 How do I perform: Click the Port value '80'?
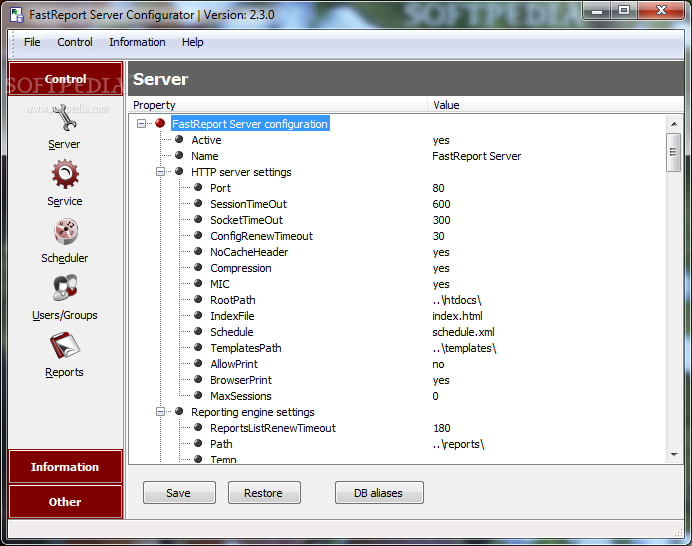438,188
